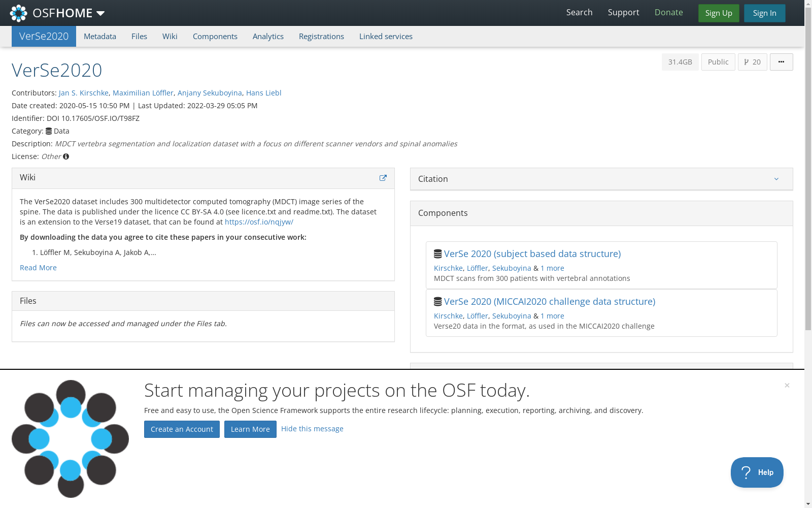Click '1 more' under MICCAI2020 component
This screenshot has width=812, height=508.
552,316
